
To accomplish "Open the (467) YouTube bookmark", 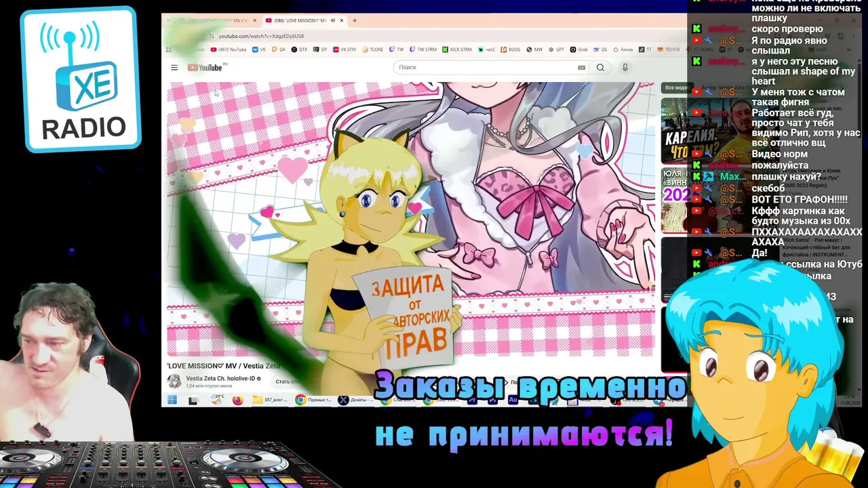I will click(229, 49).
